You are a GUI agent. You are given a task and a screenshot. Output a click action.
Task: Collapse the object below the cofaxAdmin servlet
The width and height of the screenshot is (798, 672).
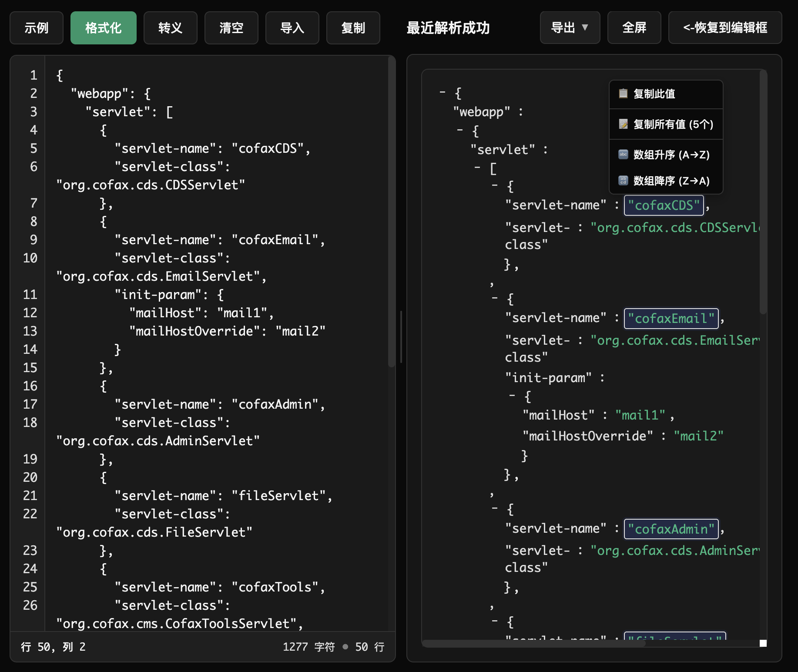click(x=495, y=621)
